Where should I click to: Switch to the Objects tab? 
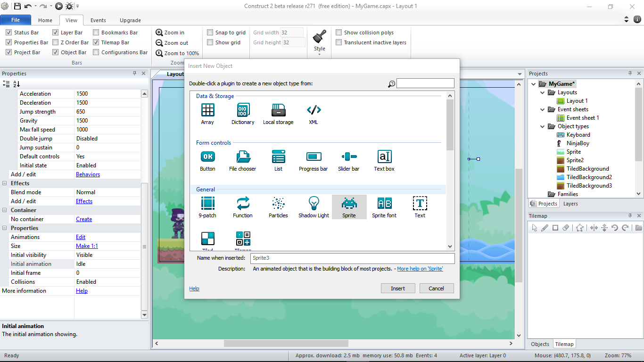(540, 344)
